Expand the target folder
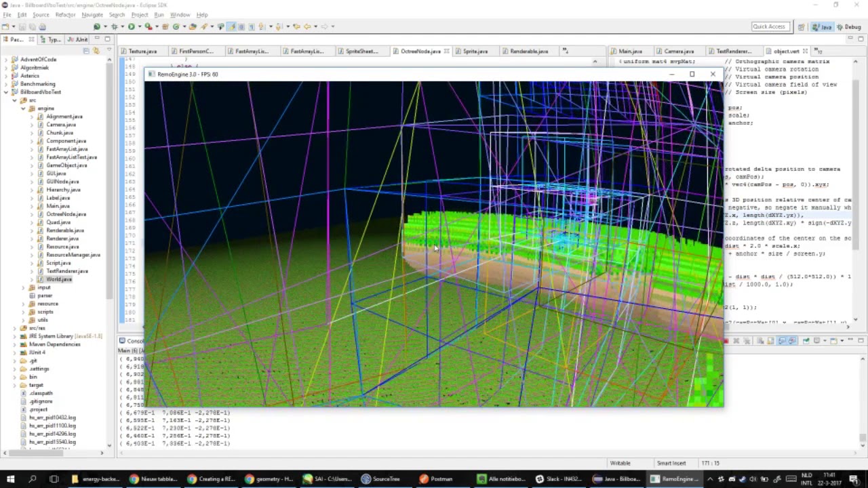This screenshot has height=488, width=868. click(x=15, y=385)
